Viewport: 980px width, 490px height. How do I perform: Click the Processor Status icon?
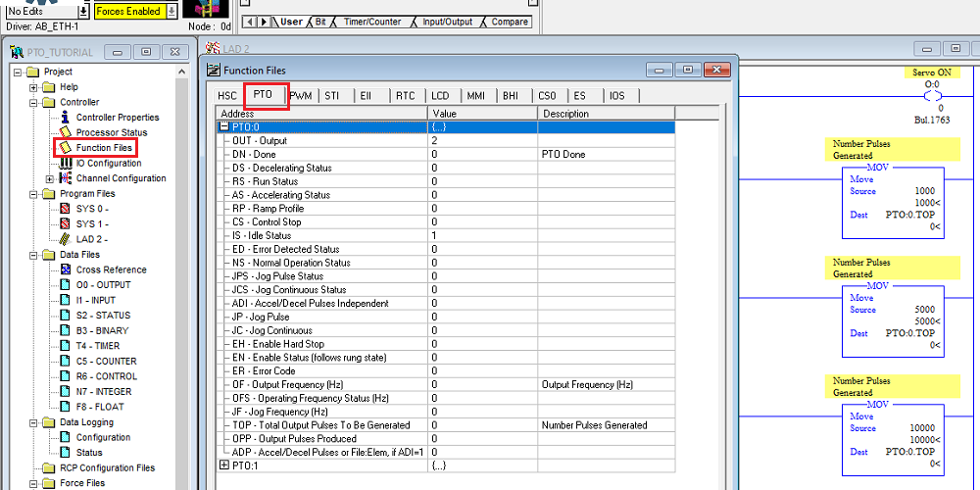click(65, 132)
